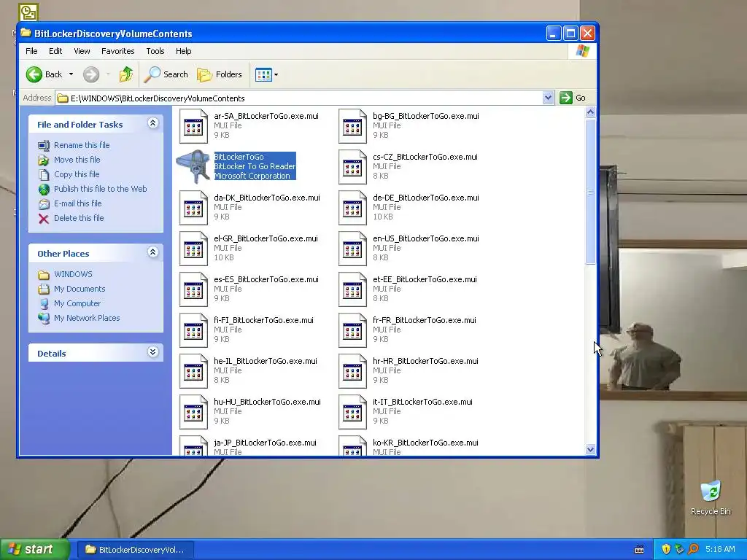747x560 pixels.
Task: Open the Back history dropdown arrow
Action: coord(71,74)
